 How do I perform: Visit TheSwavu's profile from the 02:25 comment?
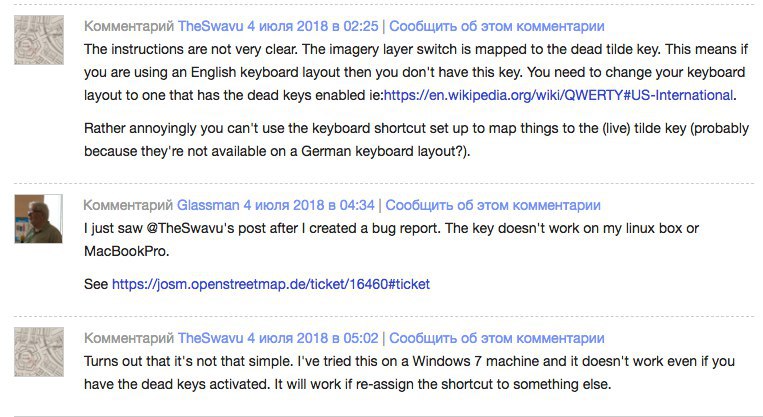[210, 26]
